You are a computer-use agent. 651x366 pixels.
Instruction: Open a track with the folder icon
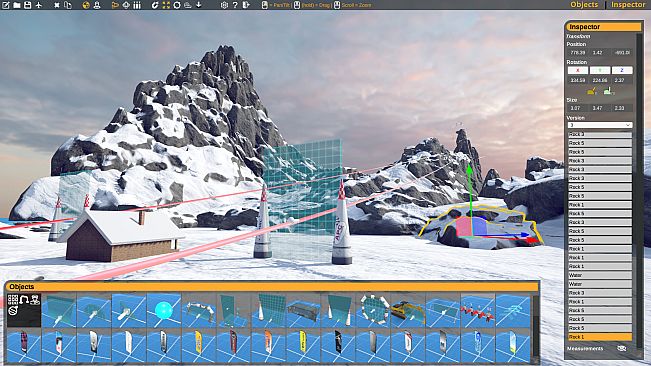pyautogui.click(x=17, y=5)
